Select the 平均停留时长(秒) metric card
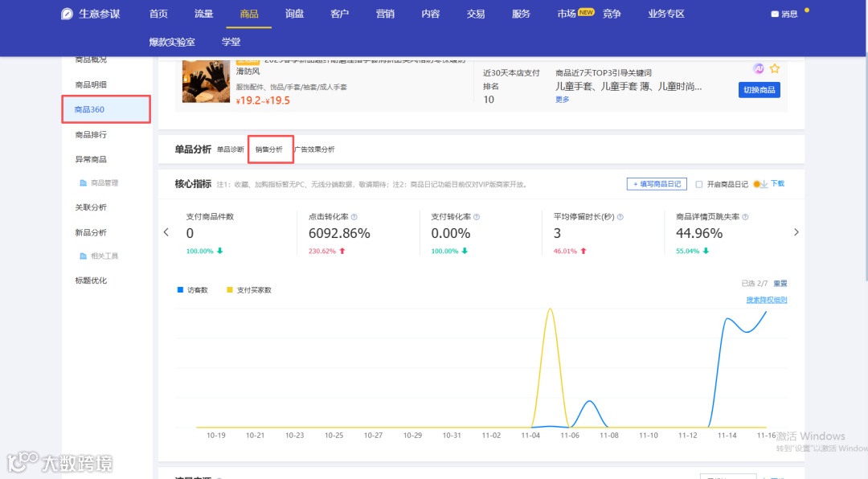 [602, 234]
